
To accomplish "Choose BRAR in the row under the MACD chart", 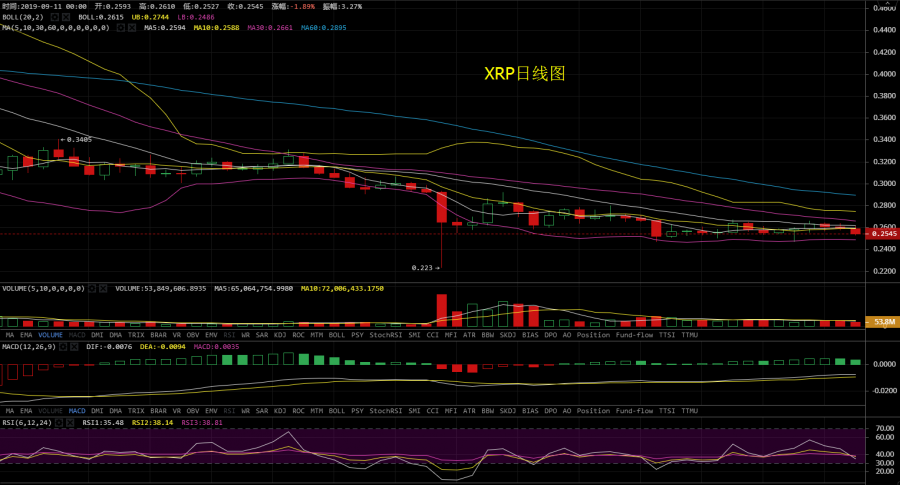I will tap(158, 411).
